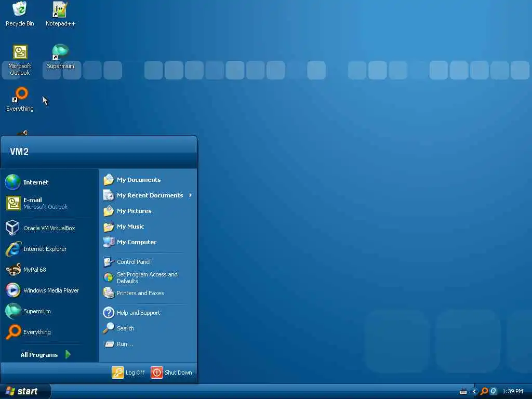Screen dimensions: 532x399
Task: Open Set Program Access and Defaults
Action: 148,277
